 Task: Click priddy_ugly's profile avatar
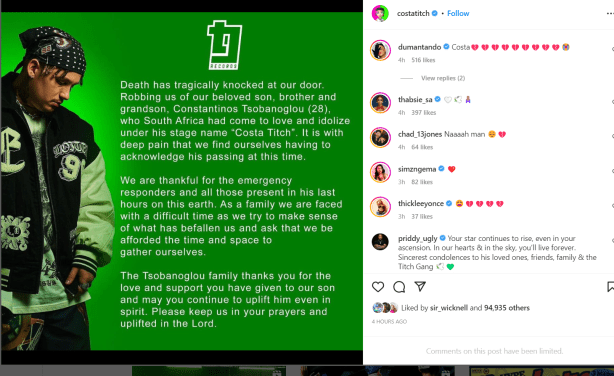click(x=380, y=242)
